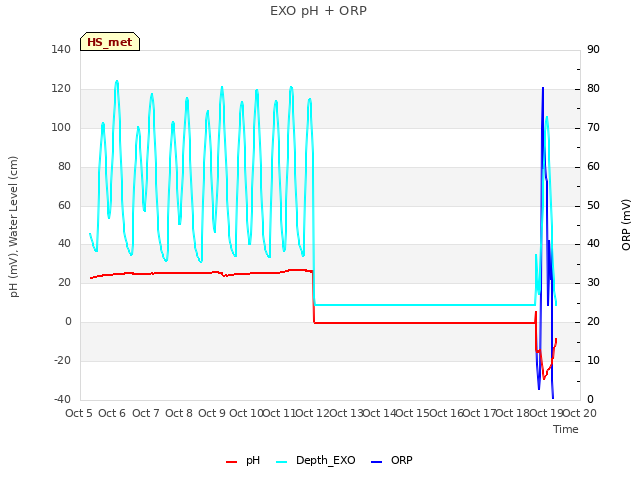The height and width of the screenshot is (480, 640).
Task: Click the 140 left axis tick label
Action: (x=61, y=50)
